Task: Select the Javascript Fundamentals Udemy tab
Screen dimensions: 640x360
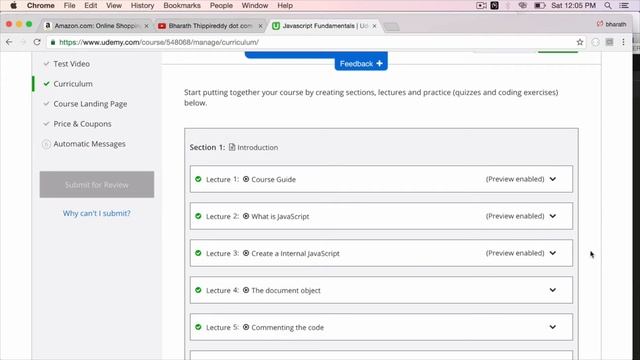Action: tap(324, 26)
